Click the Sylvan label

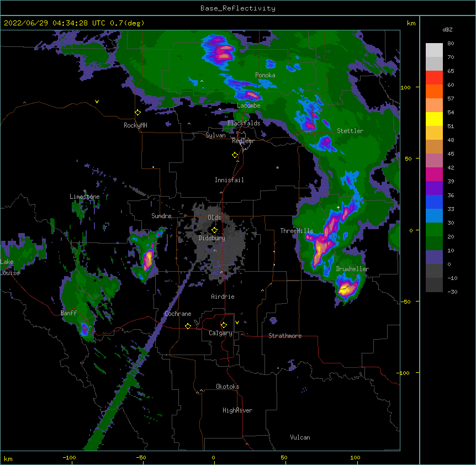click(x=215, y=135)
